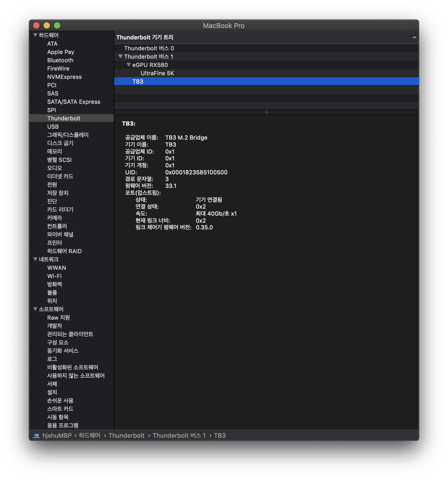This screenshot has height=479, width=448.
Task: Click 하드웨어 in path bar
Action: click(90, 436)
